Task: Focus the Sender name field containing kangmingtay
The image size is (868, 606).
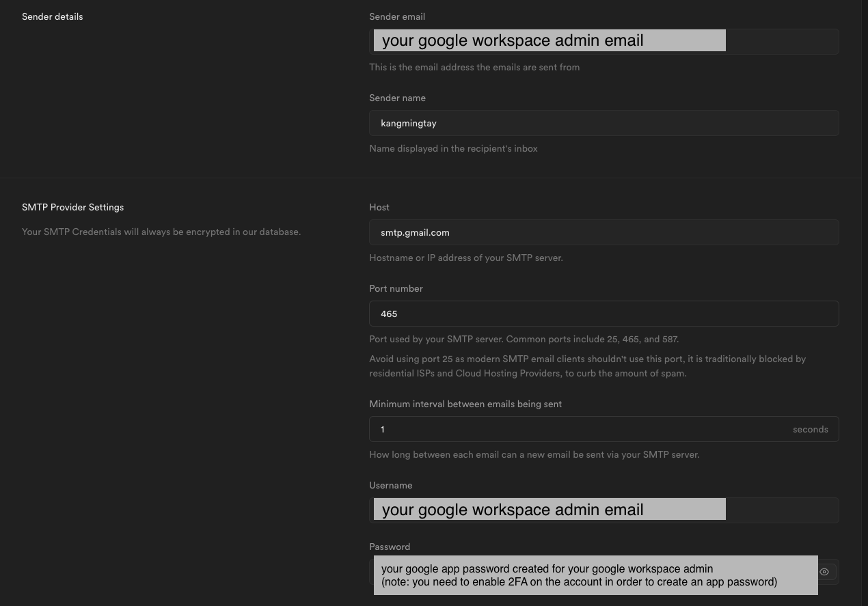Action: click(603, 123)
